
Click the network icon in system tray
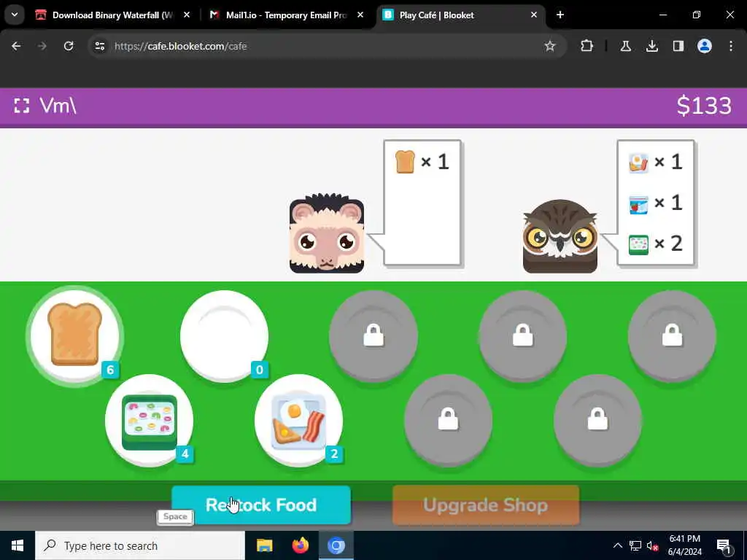point(635,545)
